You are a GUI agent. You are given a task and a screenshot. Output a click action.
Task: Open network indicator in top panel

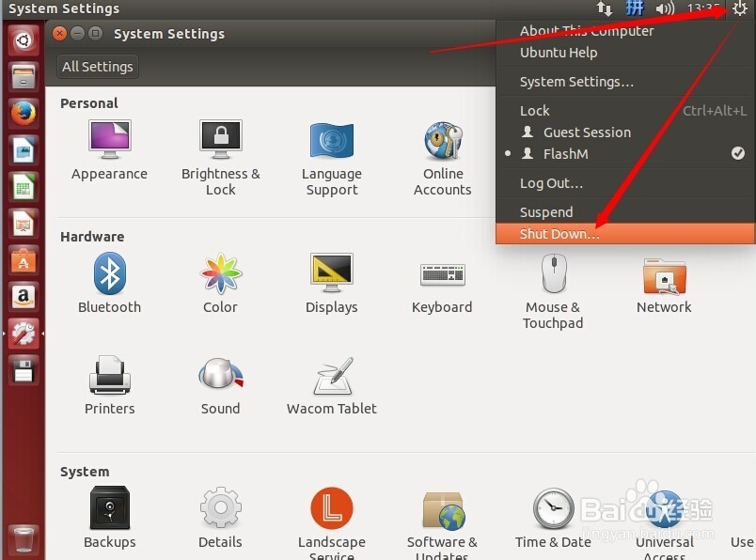pos(604,8)
